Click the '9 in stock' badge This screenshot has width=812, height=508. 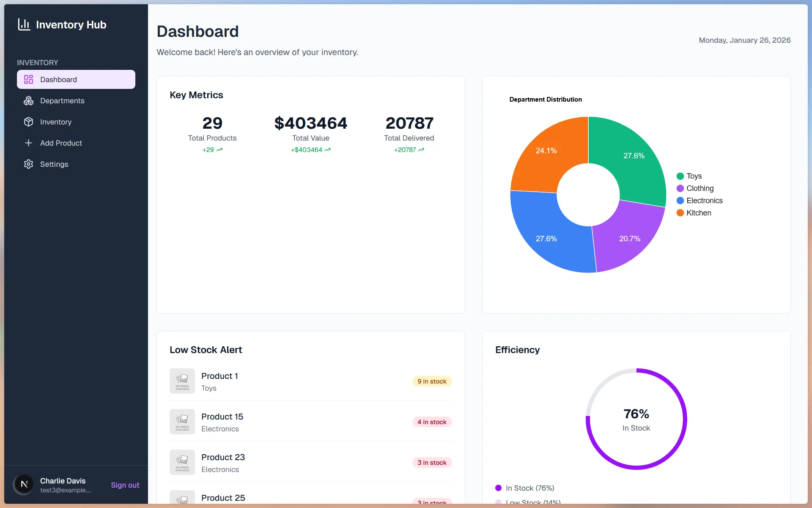coord(432,381)
